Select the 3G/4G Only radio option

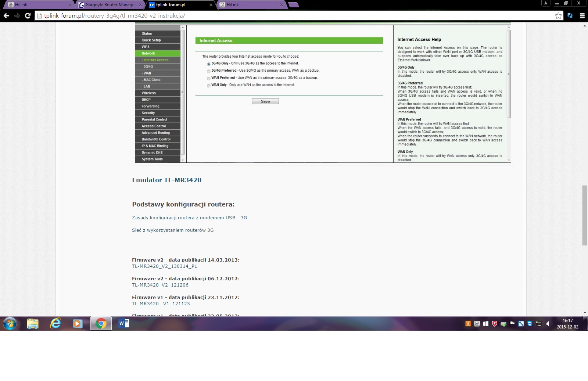pos(209,64)
